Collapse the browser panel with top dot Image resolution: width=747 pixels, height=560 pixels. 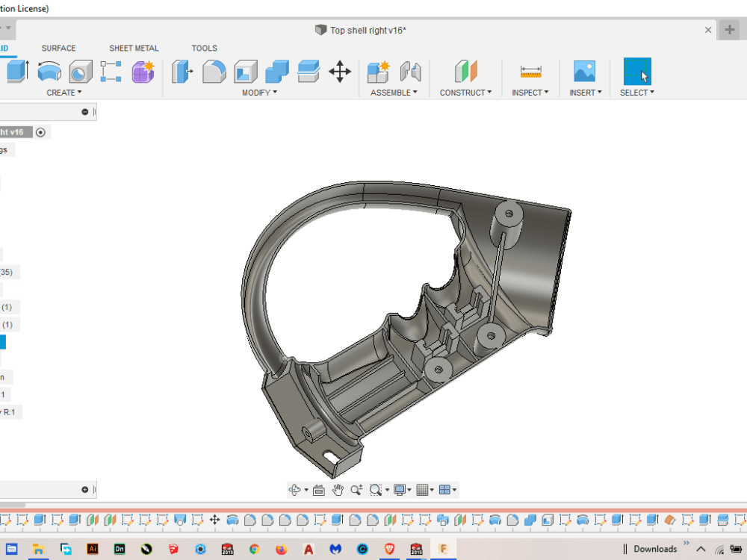point(85,112)
